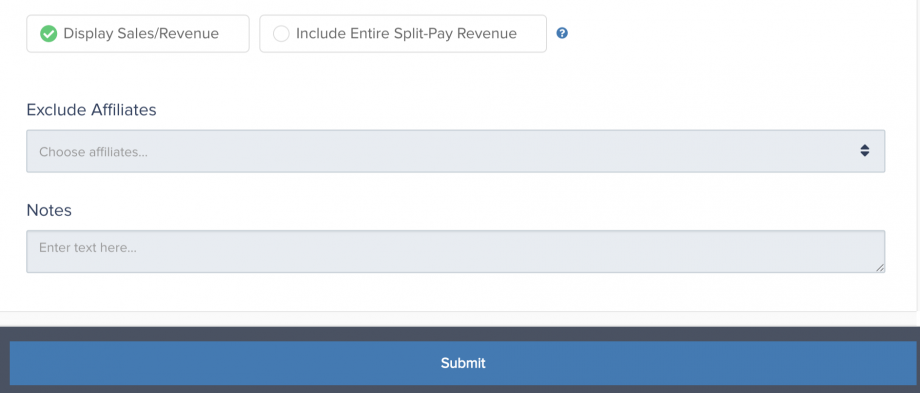Toggle the Display Sales/Revenue label box
The image size is (920, 393).
click(138, 33)
